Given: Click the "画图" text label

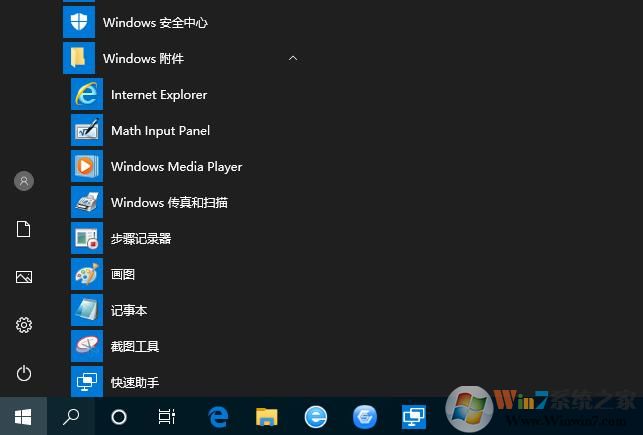Looking at the screenshot, I should 123,274.
